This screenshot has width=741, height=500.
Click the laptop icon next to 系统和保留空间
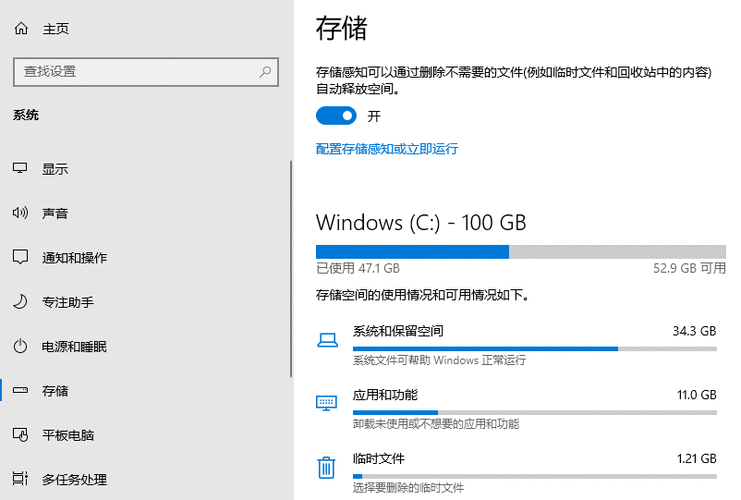click(327, 340)
